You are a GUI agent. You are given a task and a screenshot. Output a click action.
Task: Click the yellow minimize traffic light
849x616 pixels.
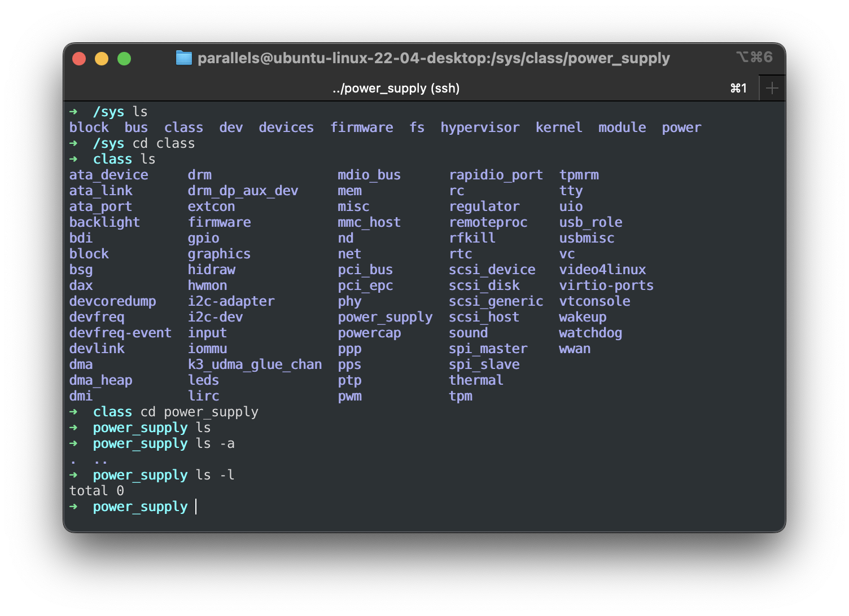coord(102,58)
